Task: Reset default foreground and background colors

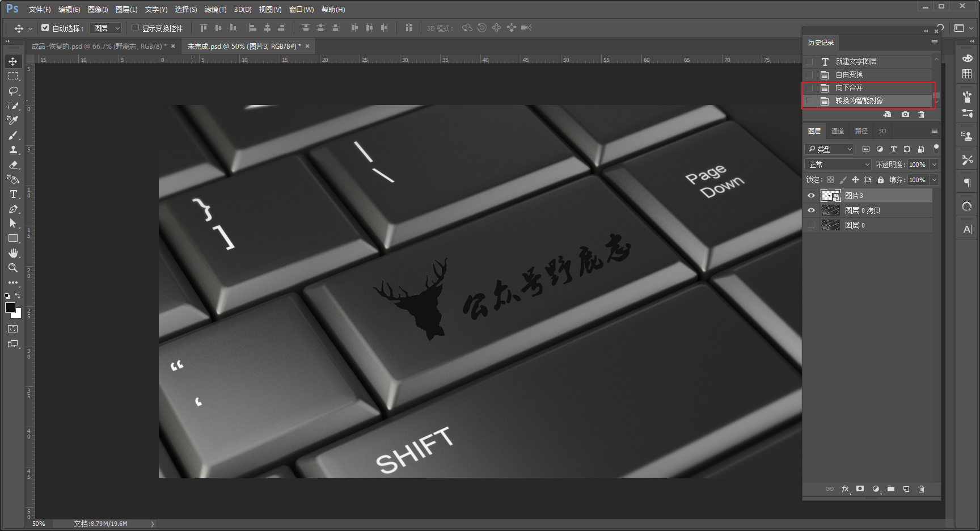Action: [7, 296]
